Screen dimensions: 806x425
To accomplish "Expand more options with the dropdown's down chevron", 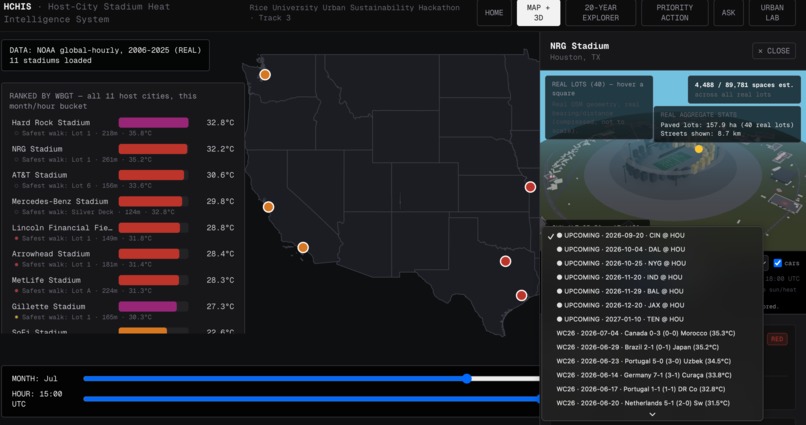I will [652, 414].
